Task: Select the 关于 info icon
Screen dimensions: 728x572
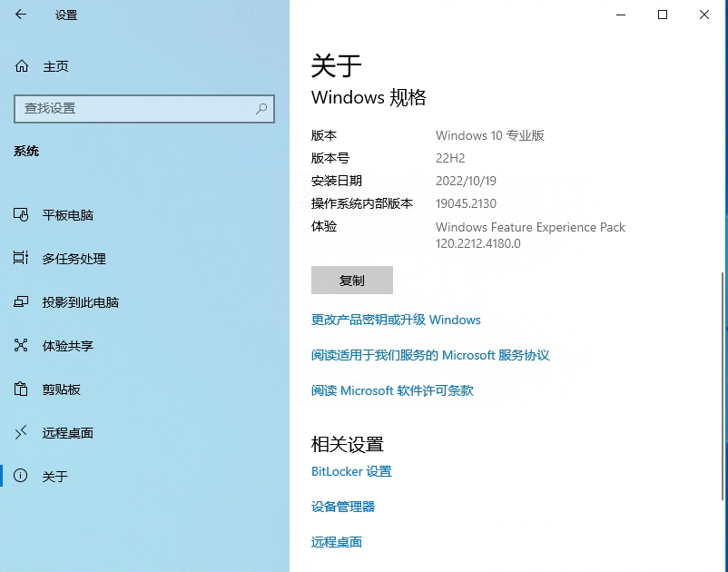Action: [x=21, y=476]
